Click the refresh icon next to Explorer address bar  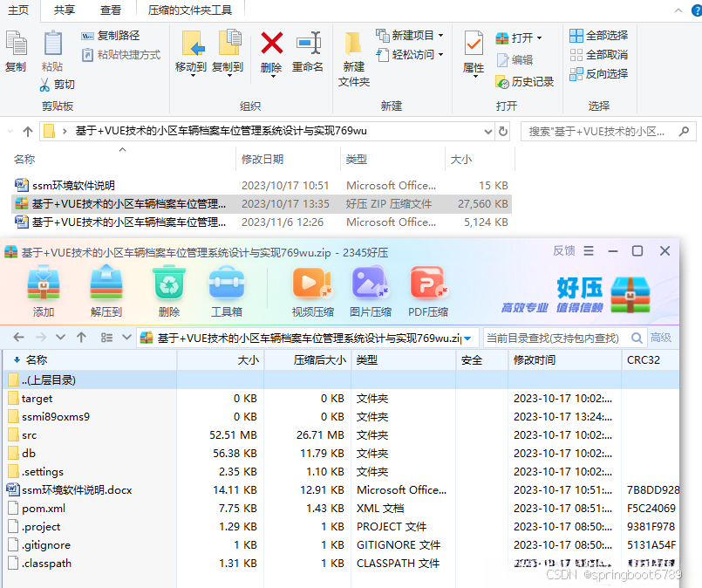point(503,131)
